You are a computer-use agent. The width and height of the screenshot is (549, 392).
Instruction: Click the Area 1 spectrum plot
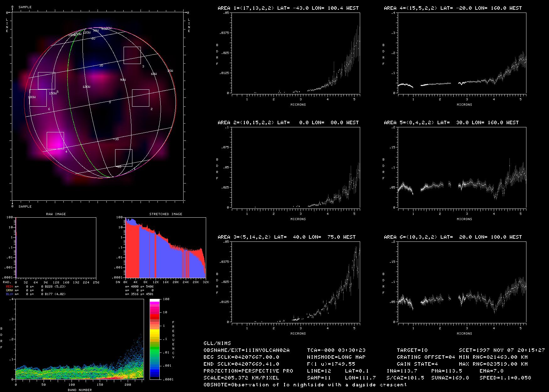coord(296,53)
